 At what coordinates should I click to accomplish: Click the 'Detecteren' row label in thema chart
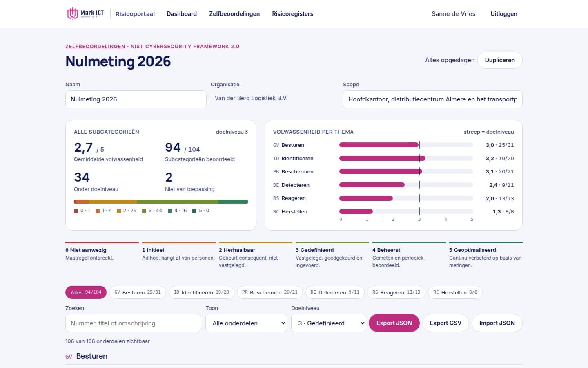tap(295, 185)
